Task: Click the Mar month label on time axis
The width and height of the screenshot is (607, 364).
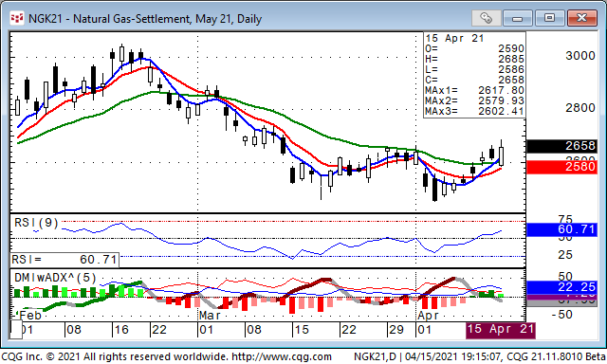Action: point(210,316)
